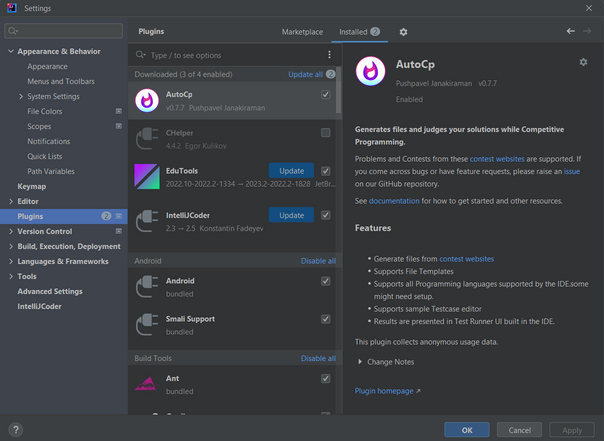This screenshot has width=604, height=441.
Task: Collapse the Appearance & Behavior node
Action: (11, 51)
